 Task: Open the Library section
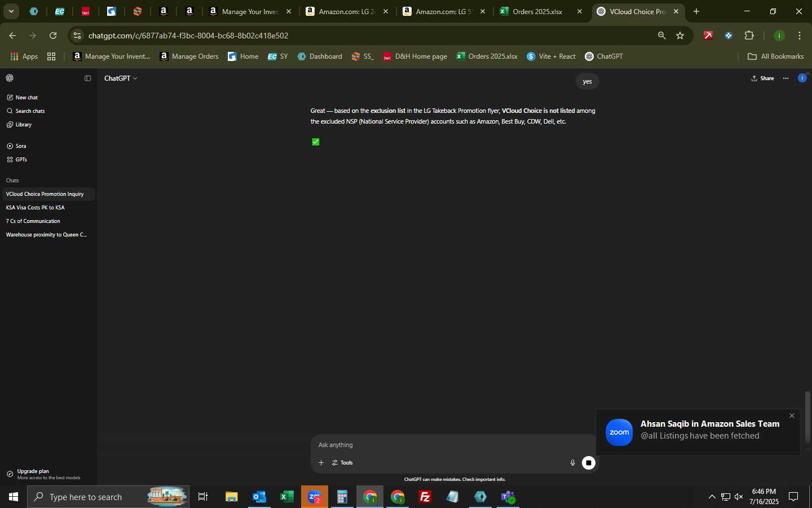coord(19,125)
